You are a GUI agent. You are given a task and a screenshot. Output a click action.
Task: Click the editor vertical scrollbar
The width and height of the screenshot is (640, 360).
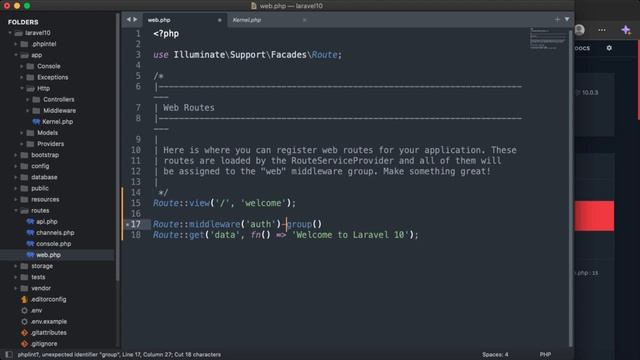571,188
